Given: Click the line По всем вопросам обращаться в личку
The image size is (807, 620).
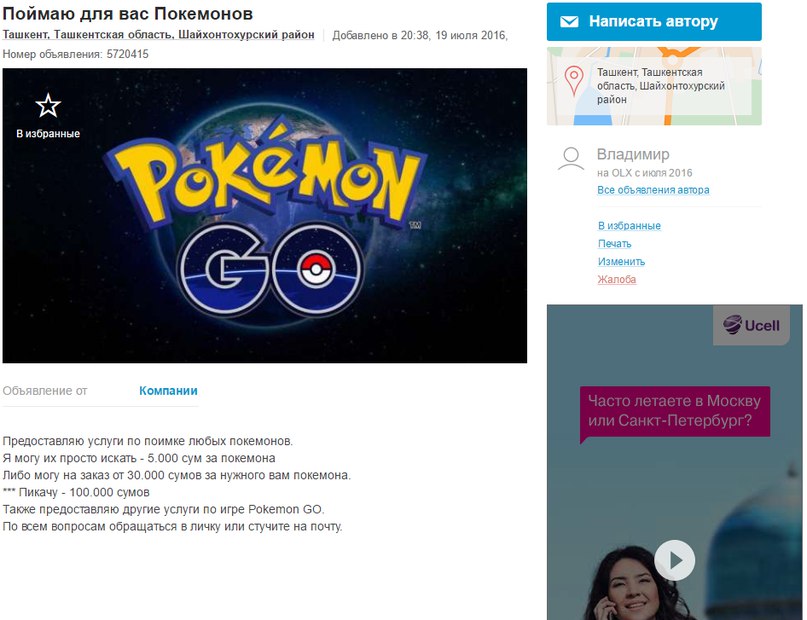Looking at the screenshot, I should pyautogui.click(x=172, y=526).
